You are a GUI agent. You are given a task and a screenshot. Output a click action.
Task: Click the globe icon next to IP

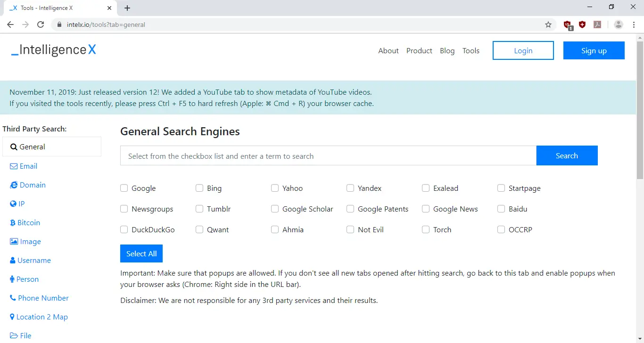(x=13, y=204)
